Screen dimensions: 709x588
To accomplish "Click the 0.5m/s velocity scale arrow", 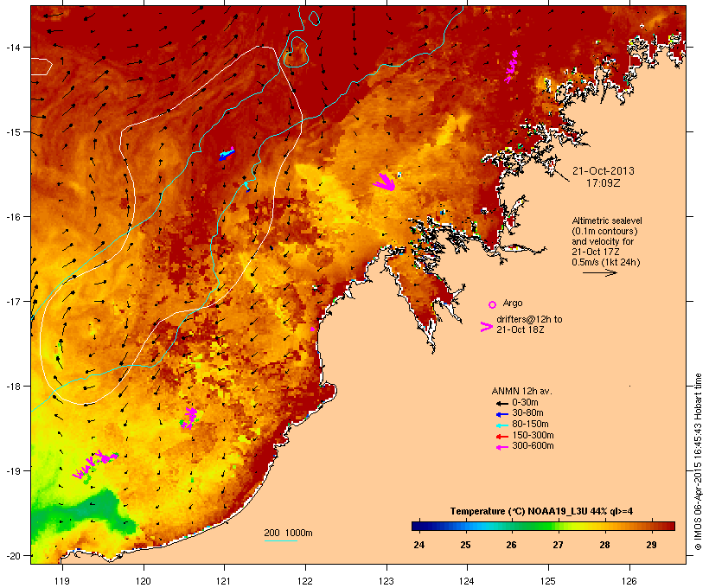I will (x=599, y=272).
